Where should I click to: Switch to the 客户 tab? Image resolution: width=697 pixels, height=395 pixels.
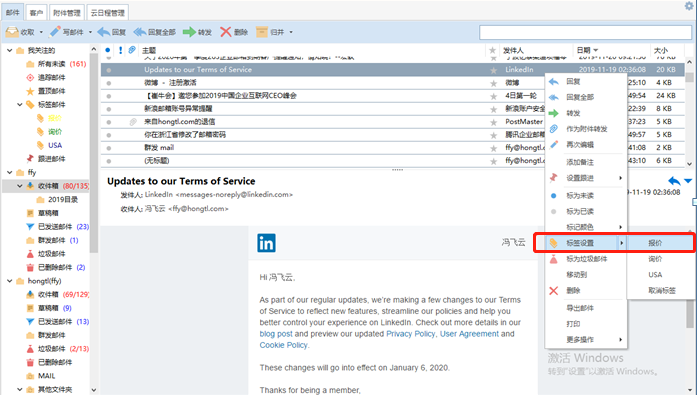click(x=36, y=12)
